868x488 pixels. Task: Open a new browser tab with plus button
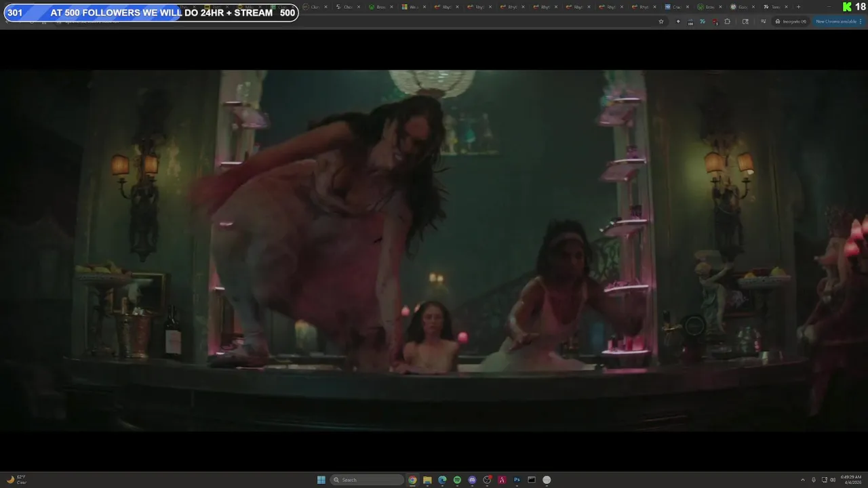[798, 7]
